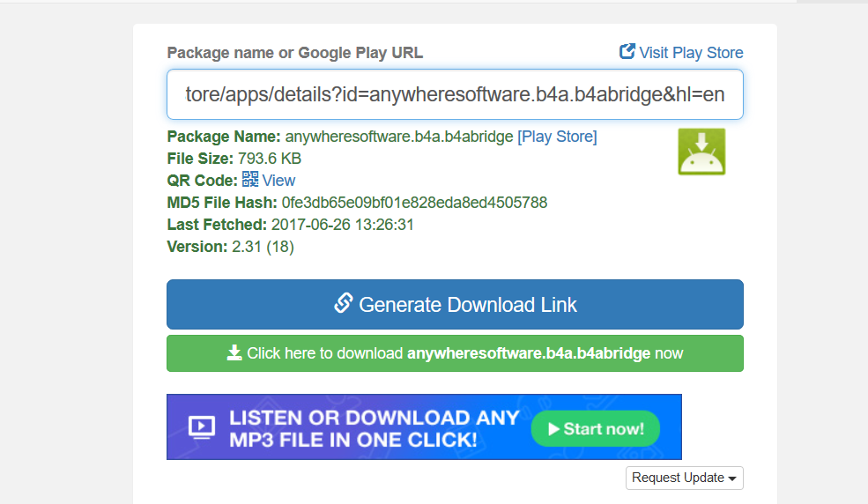Focus the package name URL input field
Screen dimensions: 868x504
[455, 94]
